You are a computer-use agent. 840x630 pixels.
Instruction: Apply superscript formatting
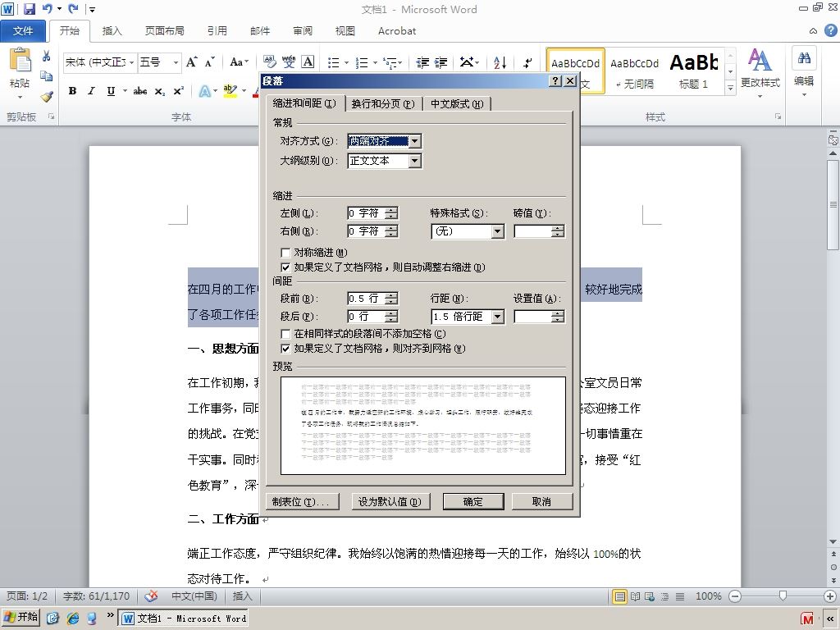pos(178,91)
